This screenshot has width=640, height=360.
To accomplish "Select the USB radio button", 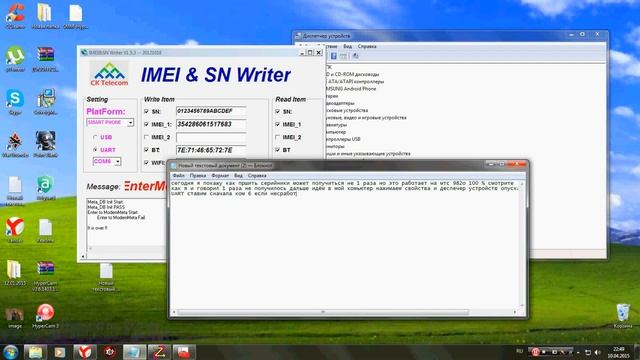I will click(95, 137).
